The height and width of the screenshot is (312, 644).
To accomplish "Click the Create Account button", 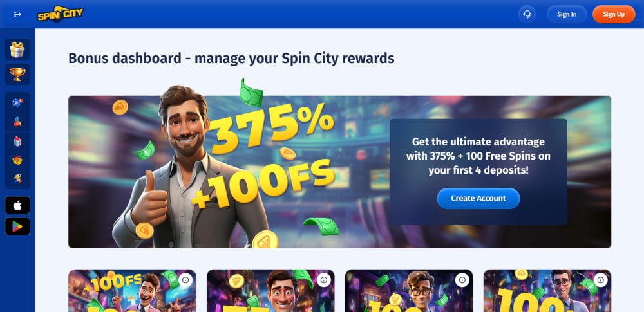I will pyautogui.click(x=478, y=198).
